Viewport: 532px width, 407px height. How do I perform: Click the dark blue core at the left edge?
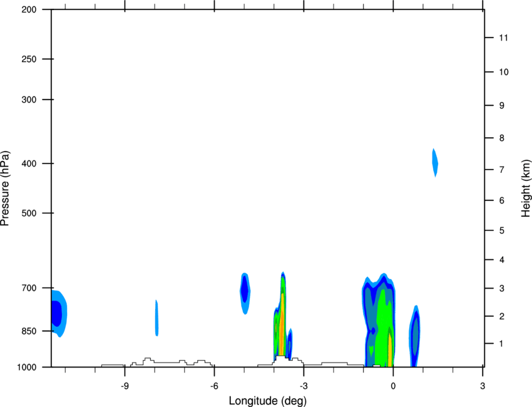57,313
